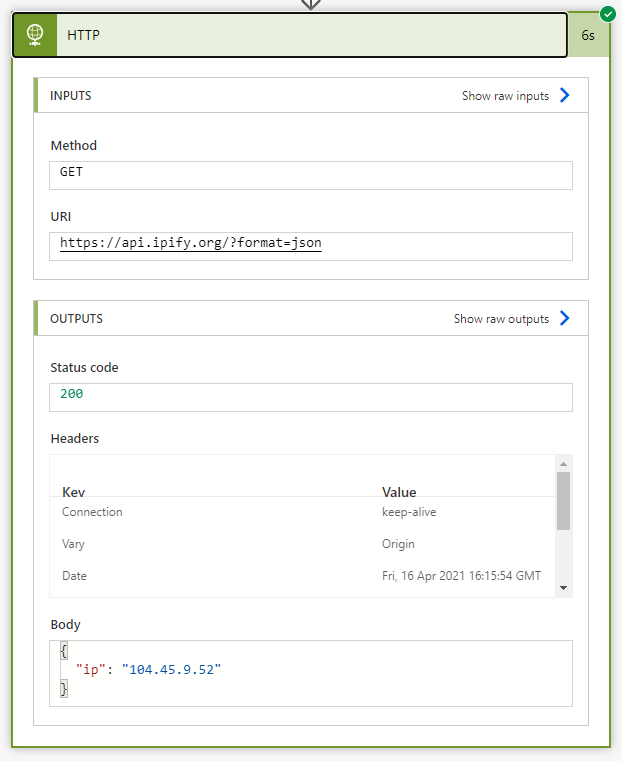Click the arrow connector above HTTP action

[311, 4]
